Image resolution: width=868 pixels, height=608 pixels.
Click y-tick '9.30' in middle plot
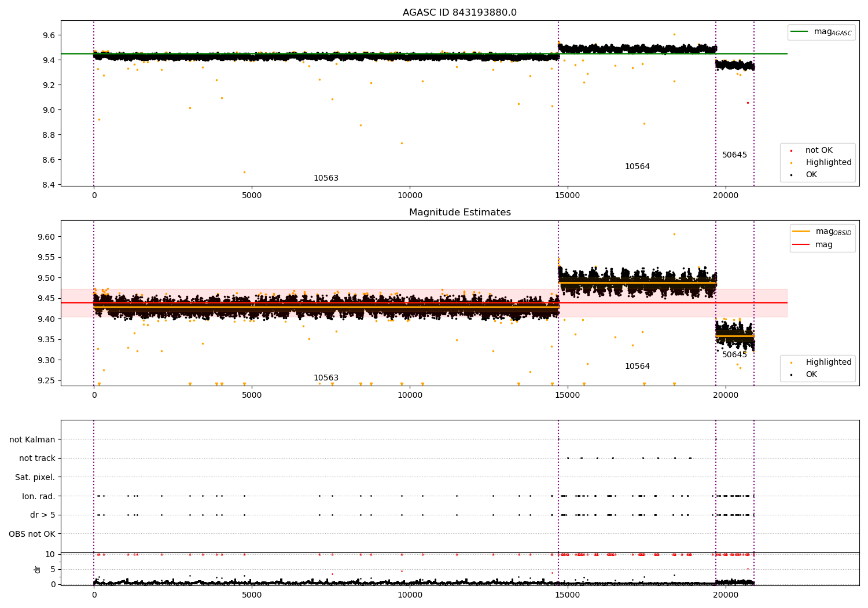(46, 360)
